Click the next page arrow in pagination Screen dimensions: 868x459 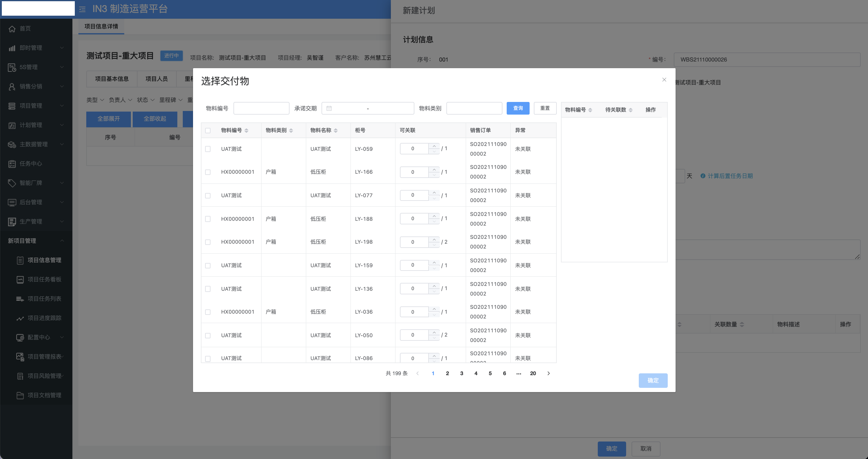tap(548, 373)
